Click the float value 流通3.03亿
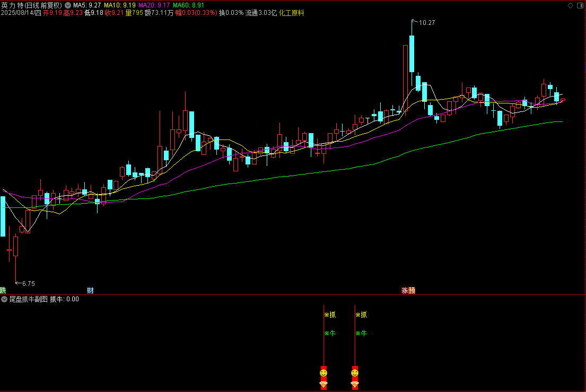This screenshot has width=586, height=392. coord(261,13)
